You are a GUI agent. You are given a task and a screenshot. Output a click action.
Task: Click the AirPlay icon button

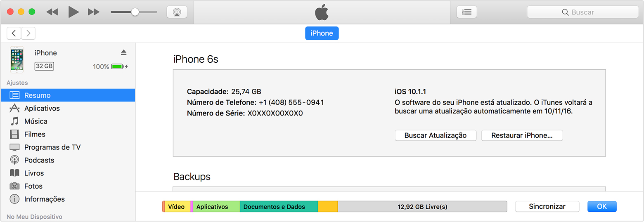click(x=177, y=12)
